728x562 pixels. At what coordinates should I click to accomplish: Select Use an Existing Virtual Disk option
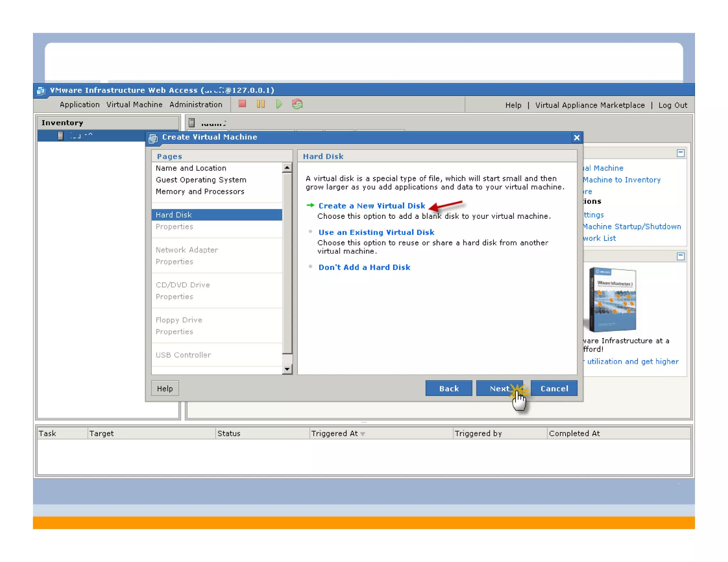pos(376,232)
